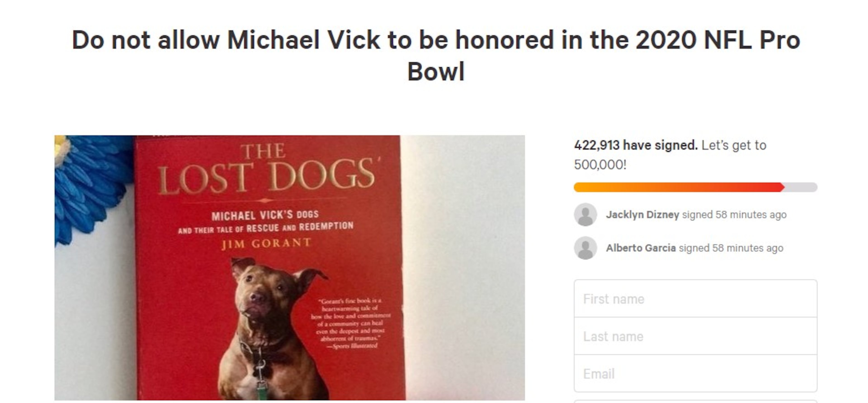
Task: Click 'Michael Vick's Dogs' subtitle on cover
Action: click(265, 215)
